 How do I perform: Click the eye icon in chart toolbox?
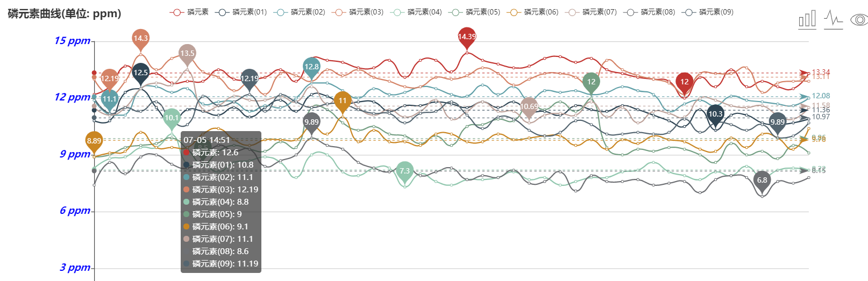(x=859, y=20)
